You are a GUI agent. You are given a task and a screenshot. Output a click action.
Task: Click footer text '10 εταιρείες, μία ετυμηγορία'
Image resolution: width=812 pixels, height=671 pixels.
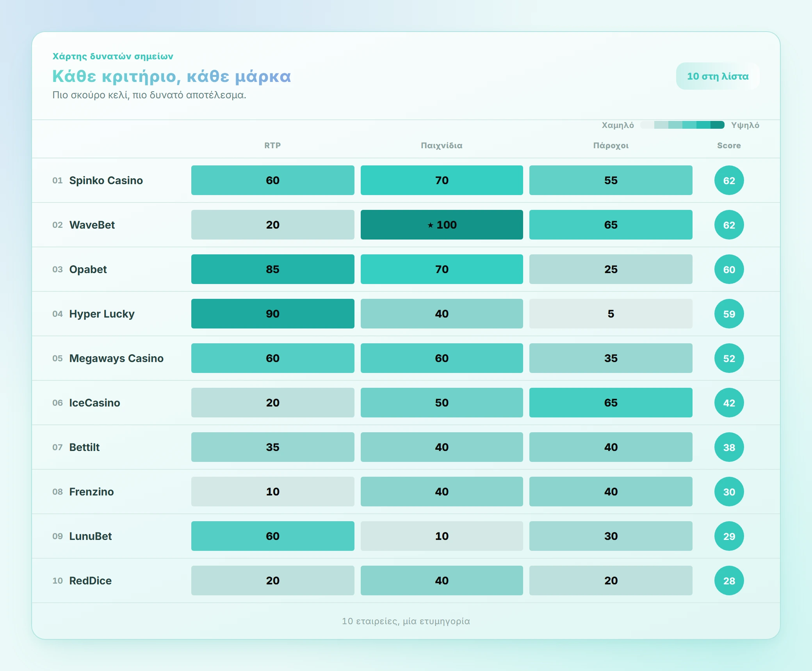click(x=406, y=621)
